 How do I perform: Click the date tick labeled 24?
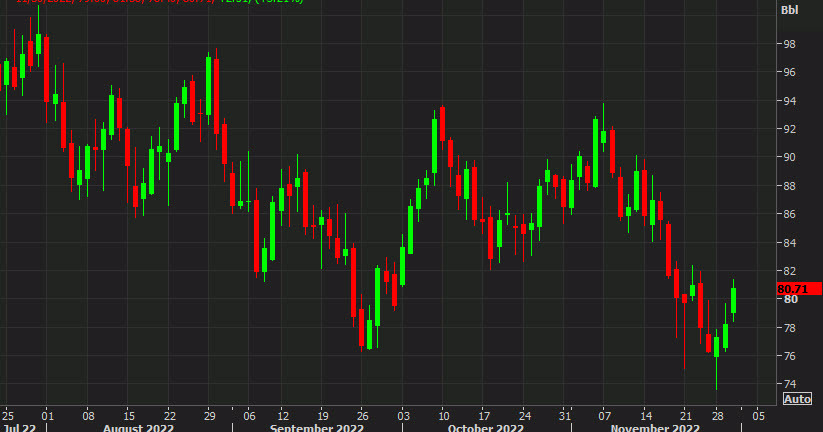(x=524, y=416)
